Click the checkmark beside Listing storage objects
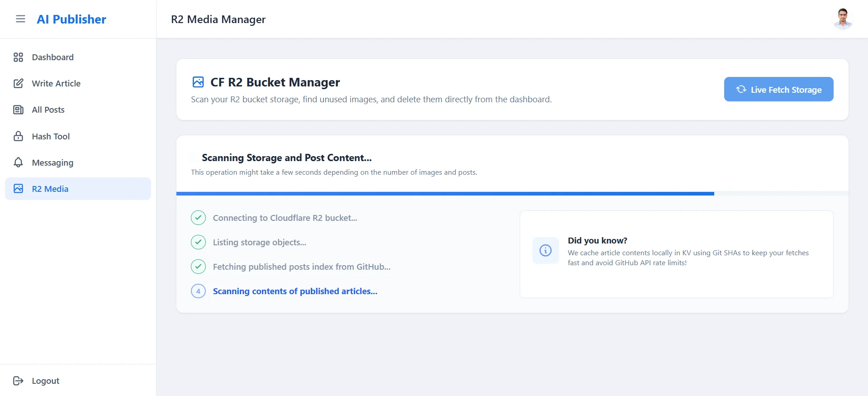Image resolution: width=868 pixels, height=396 pixels. [x=198, y=242]
